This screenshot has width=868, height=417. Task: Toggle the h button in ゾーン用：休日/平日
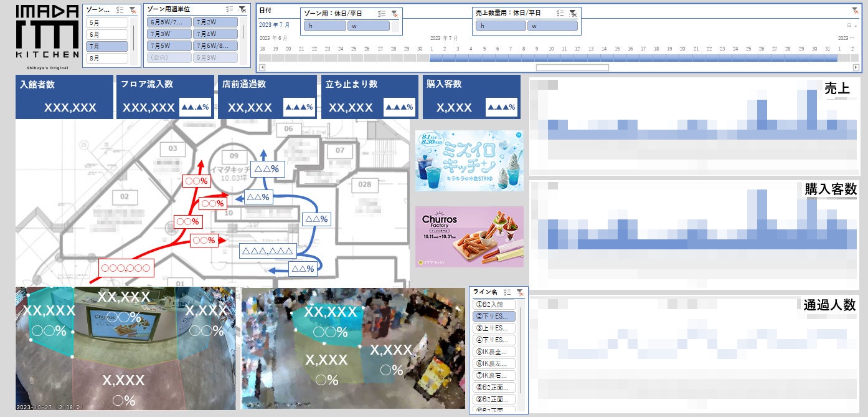pos(324,26)
